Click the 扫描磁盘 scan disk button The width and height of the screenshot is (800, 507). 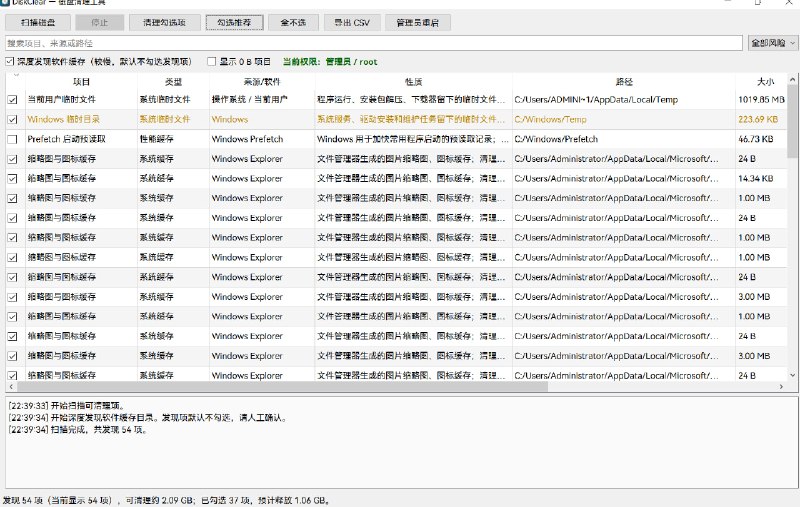pyautogui.click(x=38, y=22)
